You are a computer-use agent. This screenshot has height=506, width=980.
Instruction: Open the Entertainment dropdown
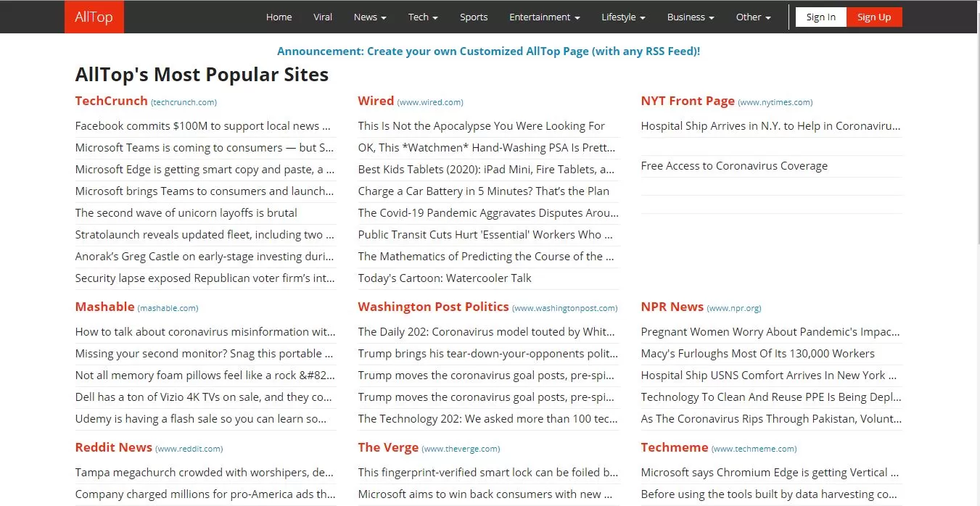point(545,17)
